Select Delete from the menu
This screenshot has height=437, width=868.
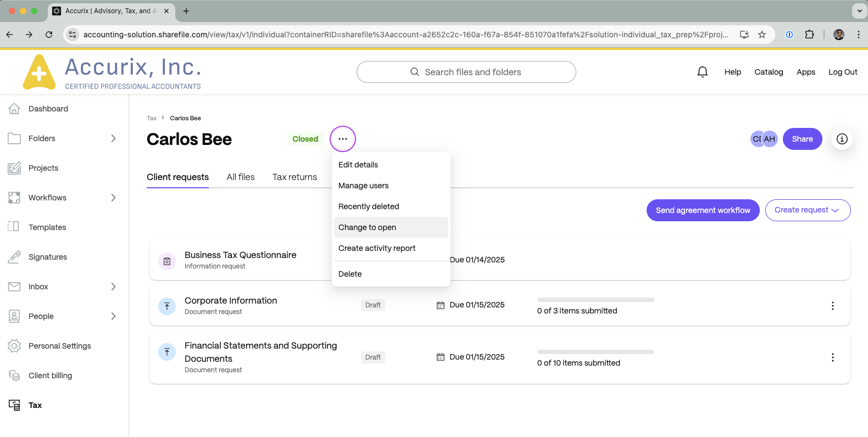(x=391, y=274)
